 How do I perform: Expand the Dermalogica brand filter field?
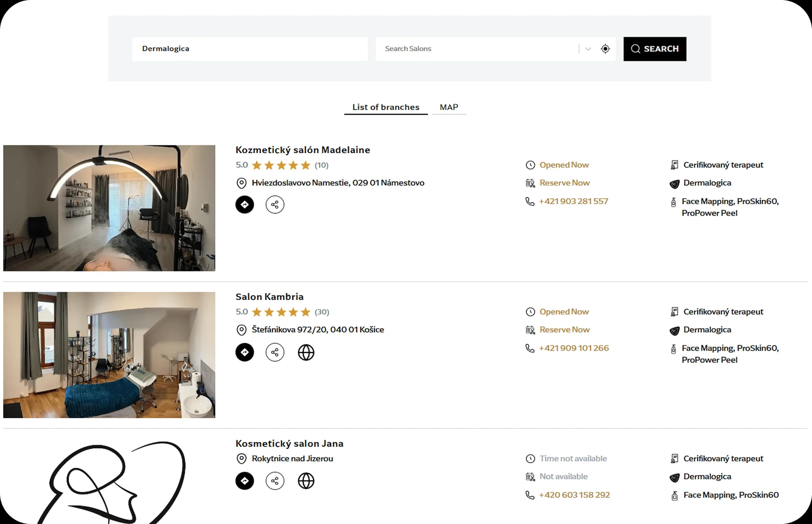pyautogui.click(x=250, y=49)
